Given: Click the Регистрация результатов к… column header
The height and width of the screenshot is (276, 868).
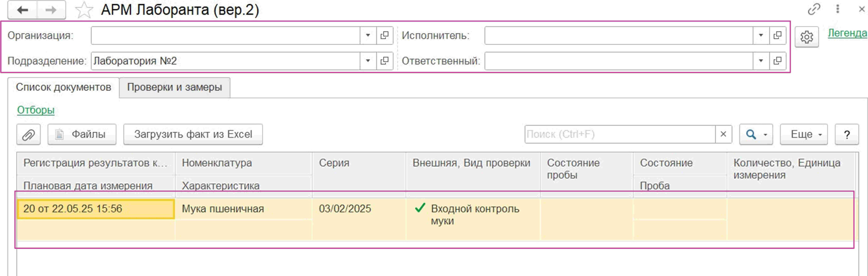Looking at the screenshot, I should tap(96, 163).
